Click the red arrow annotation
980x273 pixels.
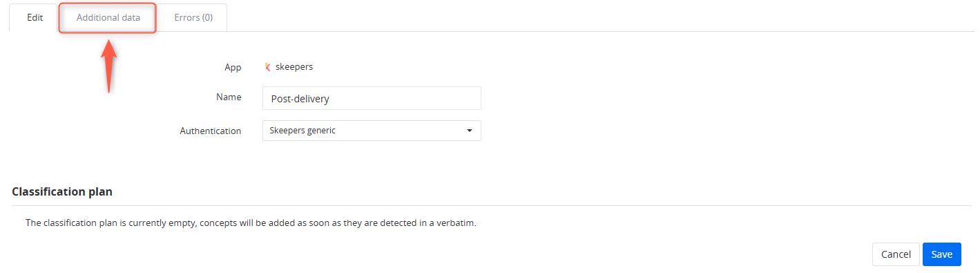pyautogui.click(x=108, y=66)
